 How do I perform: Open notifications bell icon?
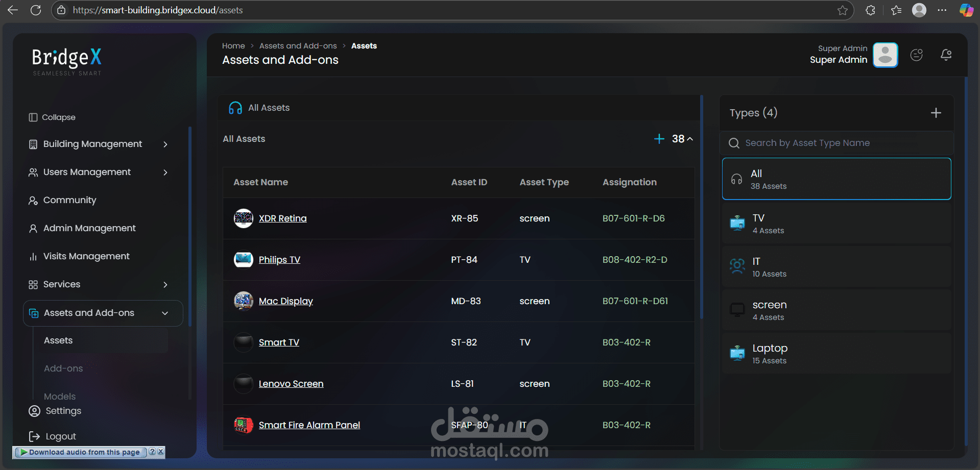click(946, 55)
